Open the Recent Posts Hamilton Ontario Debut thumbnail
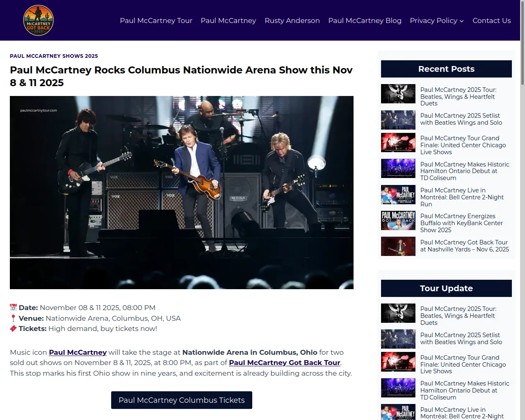525x420 pixels. 398,168
